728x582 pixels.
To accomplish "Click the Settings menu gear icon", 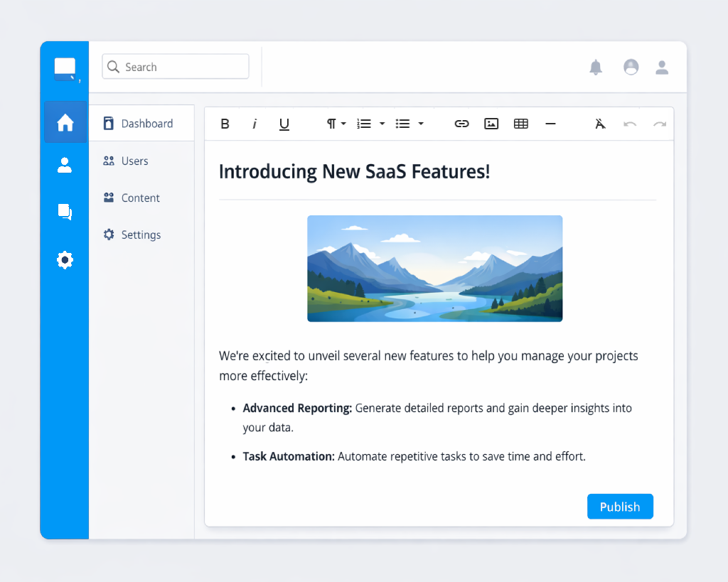I will click(x=109, y=235).
